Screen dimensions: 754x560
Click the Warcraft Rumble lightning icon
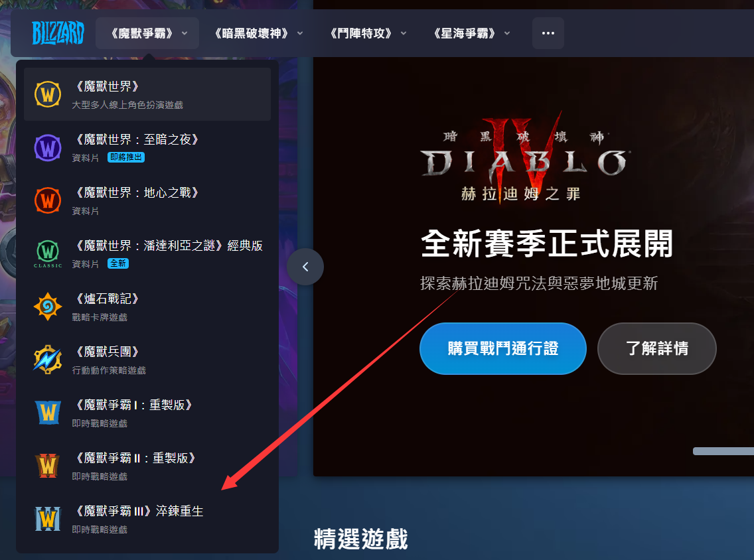[48, 360]
